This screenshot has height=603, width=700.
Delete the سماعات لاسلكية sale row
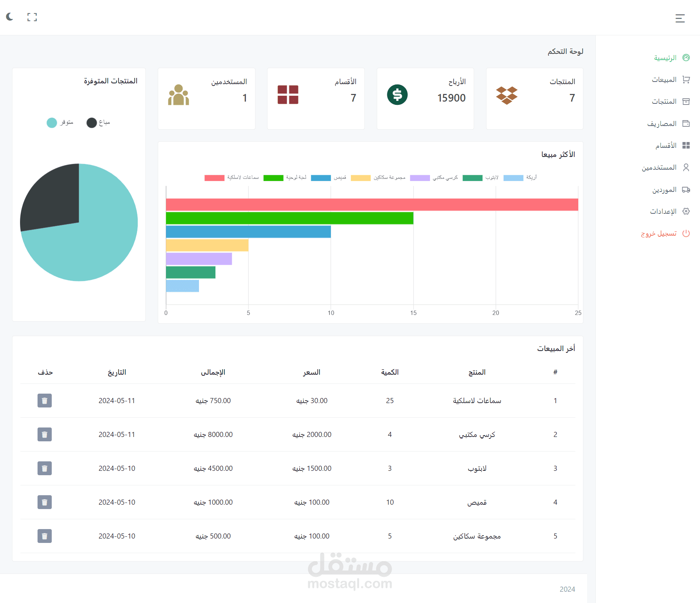point(44,401)
